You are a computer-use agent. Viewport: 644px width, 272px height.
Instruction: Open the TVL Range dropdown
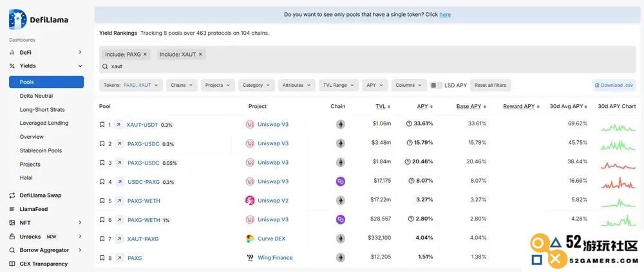point(339,86)
